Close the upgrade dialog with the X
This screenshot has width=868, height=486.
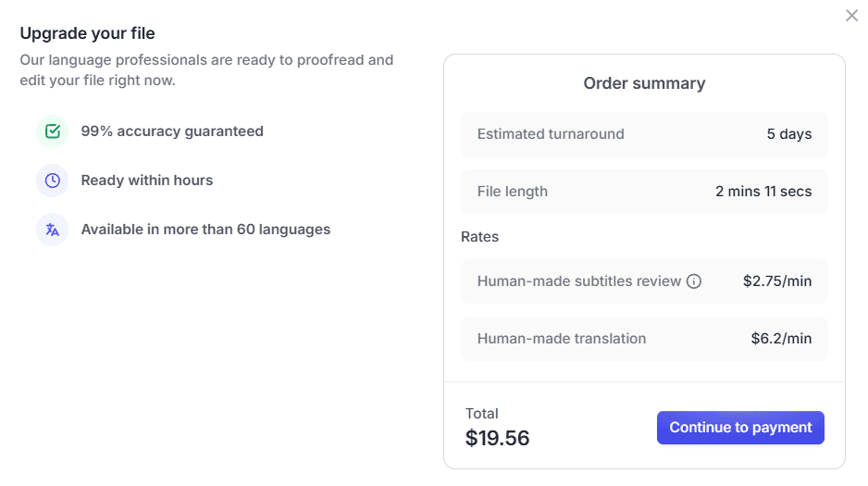(851, 16)
